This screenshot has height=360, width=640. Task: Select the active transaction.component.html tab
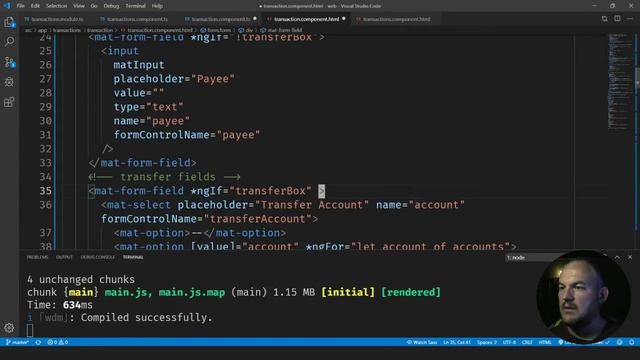306,19
